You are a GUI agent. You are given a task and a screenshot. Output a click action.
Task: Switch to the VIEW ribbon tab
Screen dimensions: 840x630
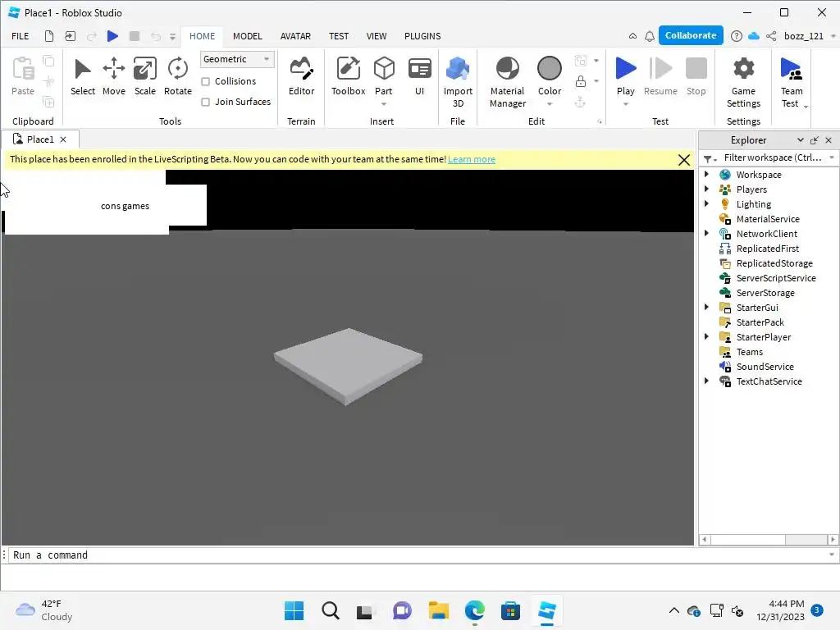pos(376,36)
